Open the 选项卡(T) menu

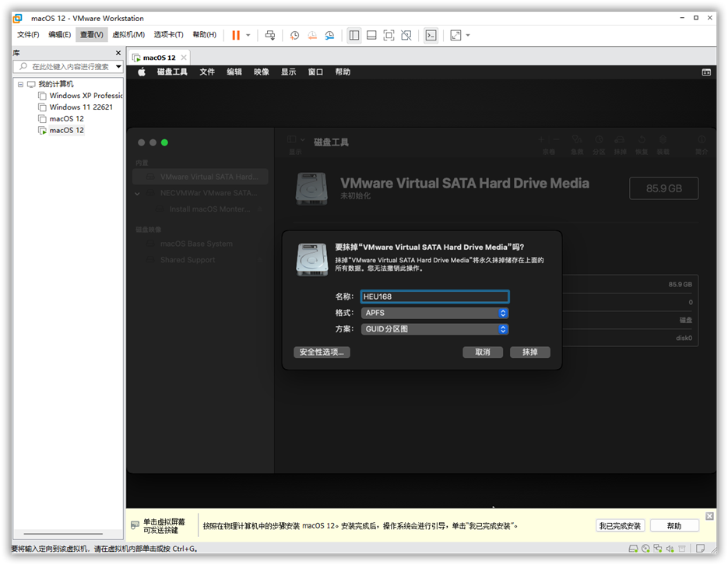point(168,35)
